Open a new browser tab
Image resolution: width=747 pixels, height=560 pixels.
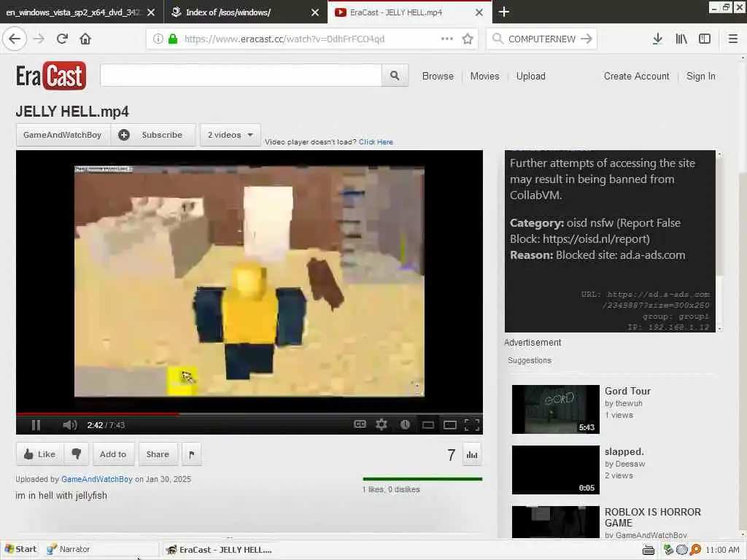click(504, 12)
